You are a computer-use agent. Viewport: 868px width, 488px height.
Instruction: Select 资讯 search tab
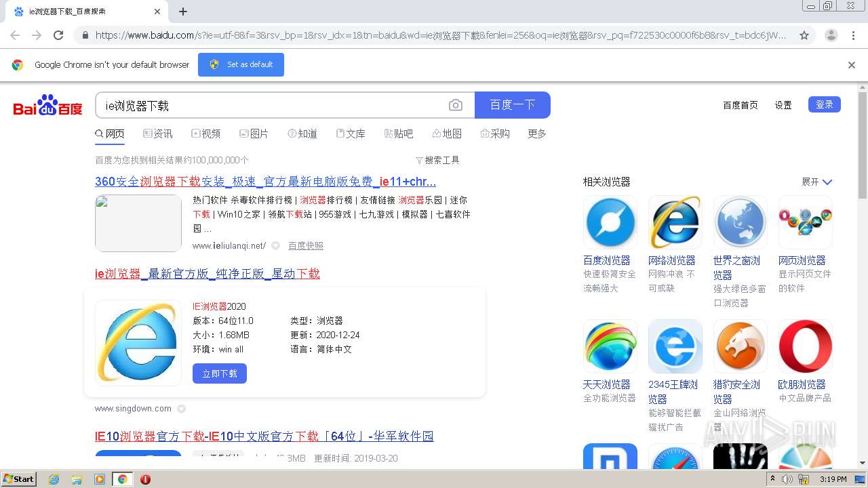point(158,134)
